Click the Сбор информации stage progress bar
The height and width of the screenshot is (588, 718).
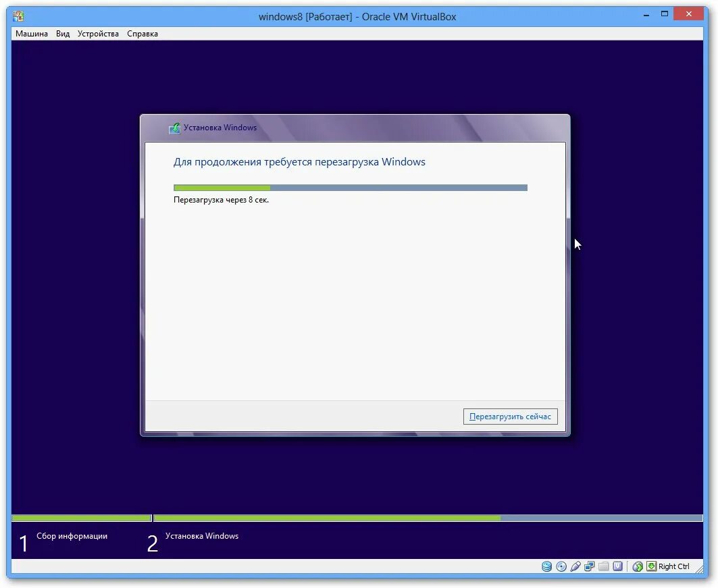click(82, 518)
